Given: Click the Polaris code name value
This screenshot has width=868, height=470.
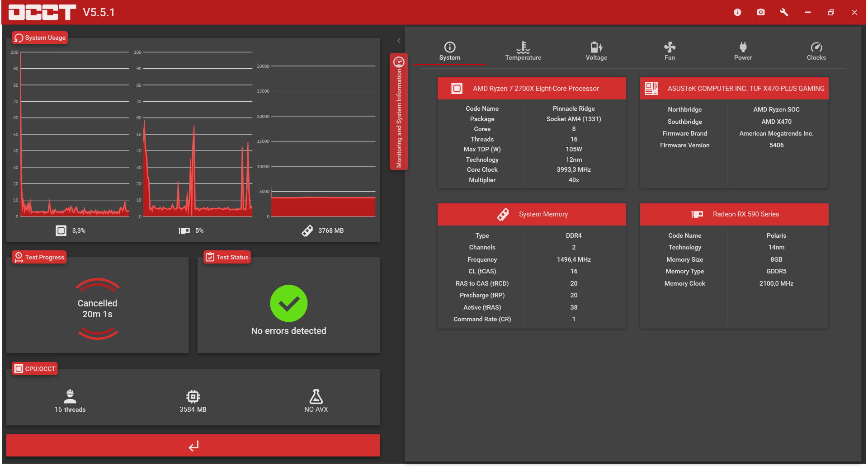Looking at the screenshot, I should (776, 235).
